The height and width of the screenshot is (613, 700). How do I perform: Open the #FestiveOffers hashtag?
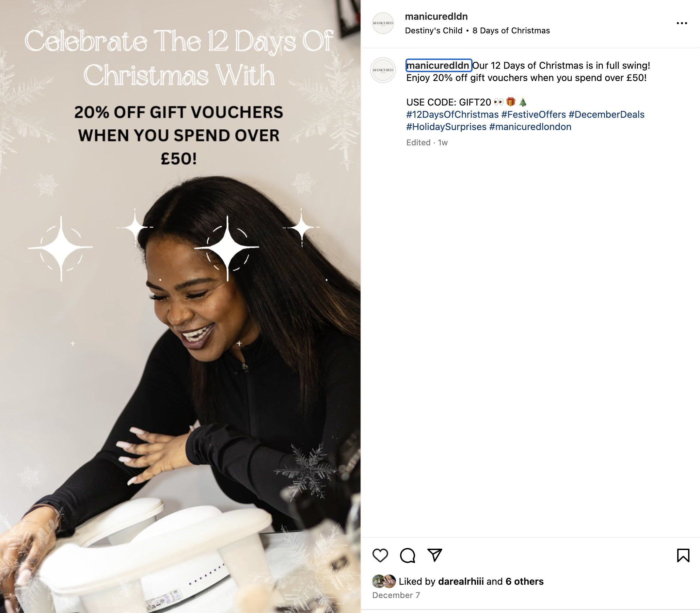coord(534,115)
